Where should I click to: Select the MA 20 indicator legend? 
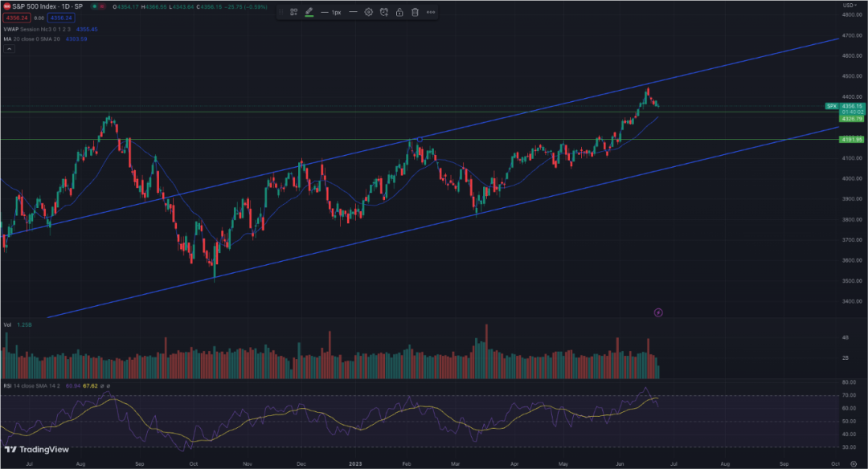click(x=31, y=39)
